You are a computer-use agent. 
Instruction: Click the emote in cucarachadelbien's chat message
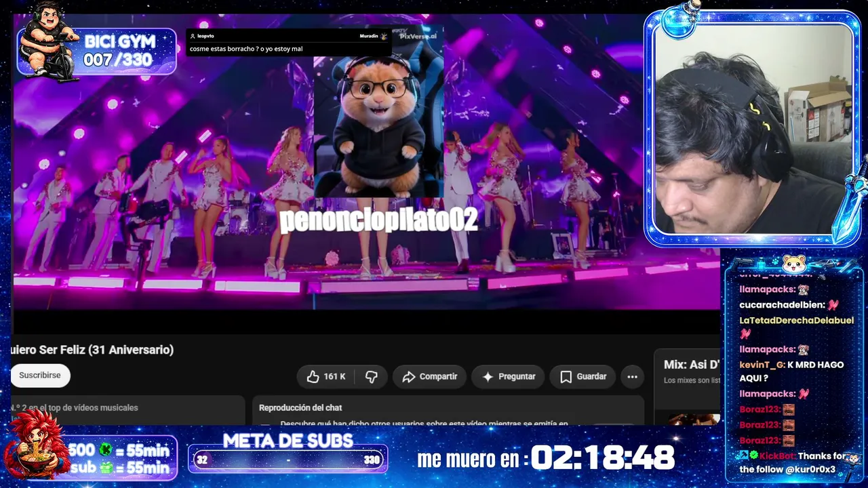(833, 305)
